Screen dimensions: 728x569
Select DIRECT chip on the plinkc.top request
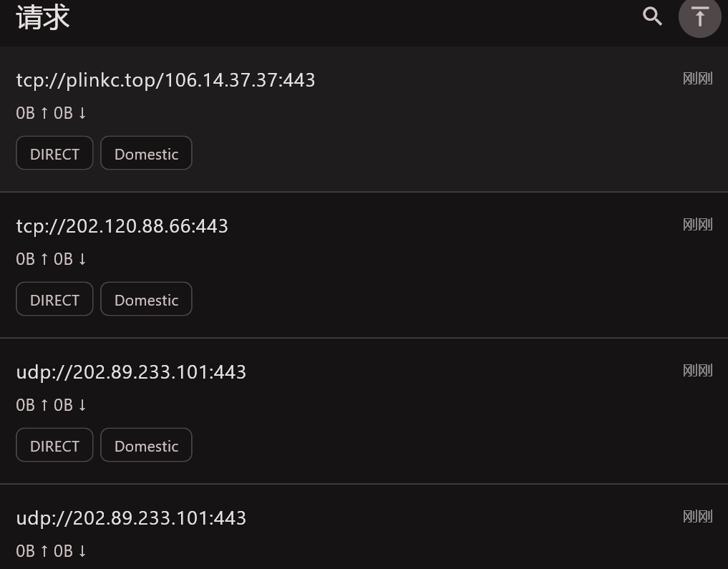click(54, 153)
